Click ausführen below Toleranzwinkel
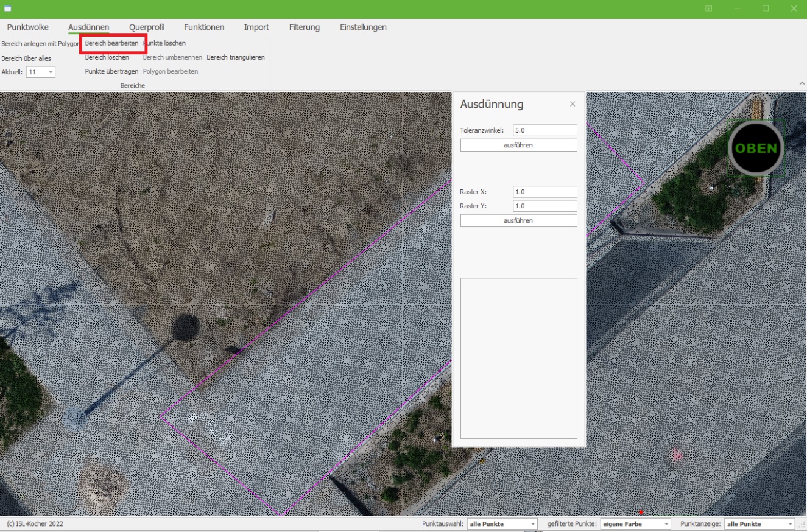 tap(518, 145)
